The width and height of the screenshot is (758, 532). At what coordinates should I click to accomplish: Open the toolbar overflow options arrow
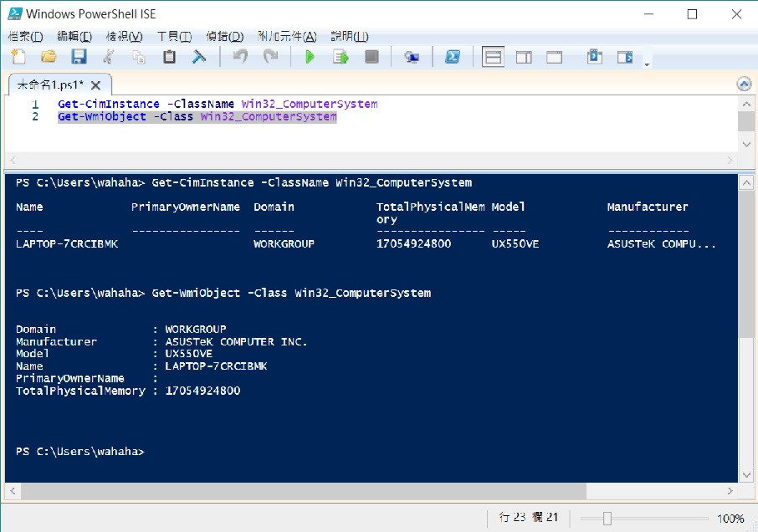[x=647, y=64]
